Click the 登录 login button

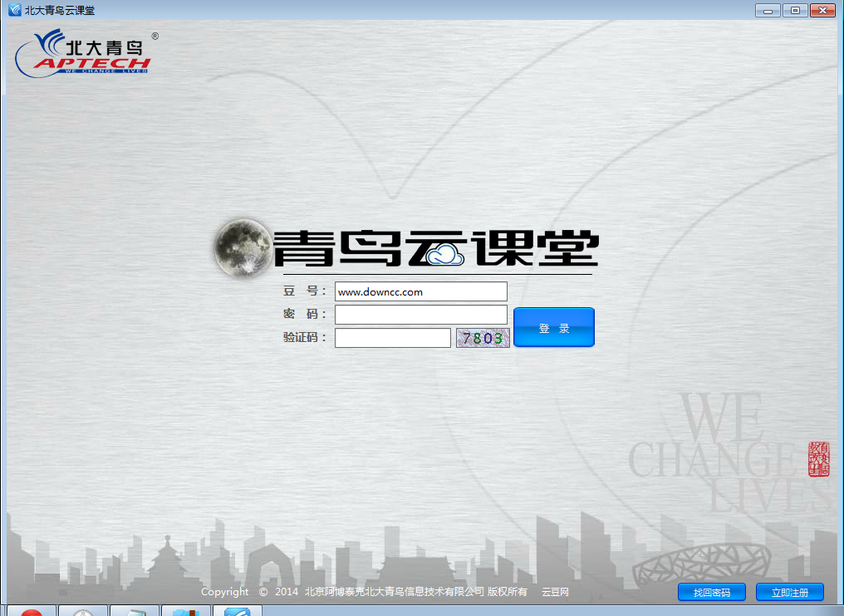[x=554, y=327]
